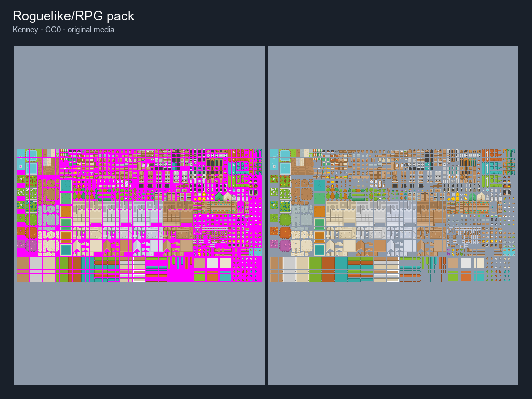Select the "Kenney" author text
This screenshot has height=399, width=532.
pos(25,30)
